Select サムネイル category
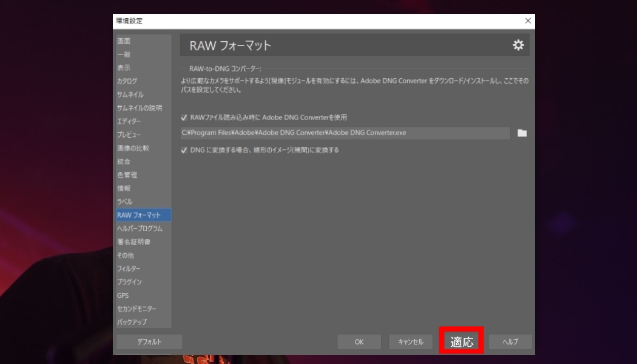Screen dimensions: 637x364 pos(143,95)
